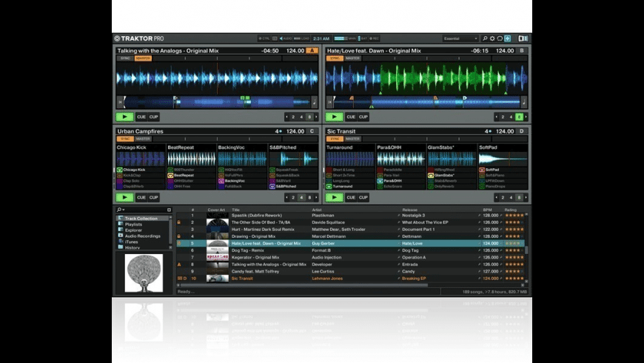Viewport: 644px width, 363px height.
Task: Open preferences with the gear icon
Action: click(x=492, y=39)
